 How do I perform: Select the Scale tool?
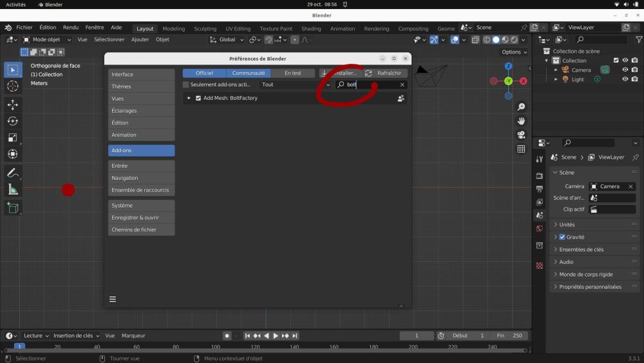[13, 138]
